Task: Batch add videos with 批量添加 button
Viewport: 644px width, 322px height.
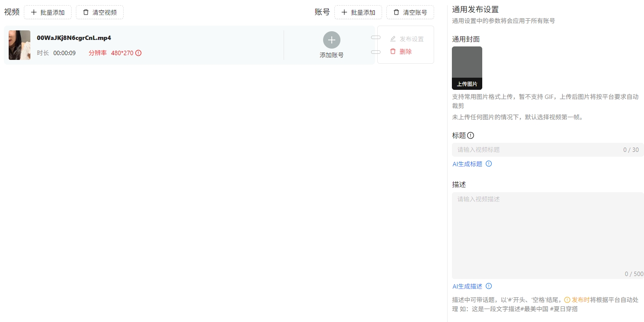Action: [48, 12]
